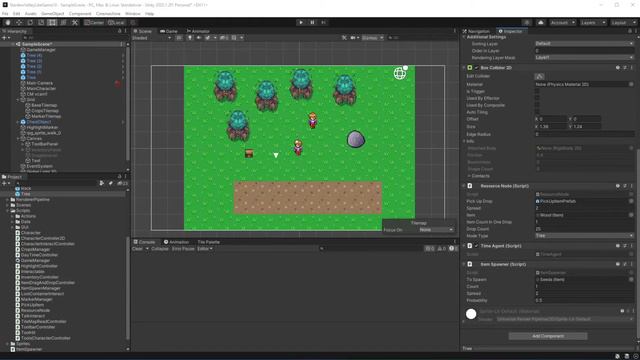Toggle scene audio icon
This screenshot has height=360, width=640.
(x=199, y=38)
